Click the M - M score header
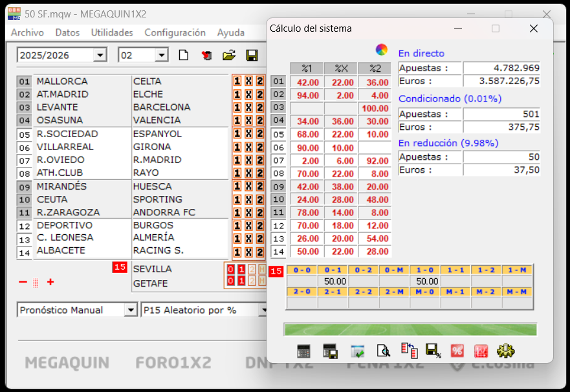This screenshot has height=392, width=570. coord(517,292)
